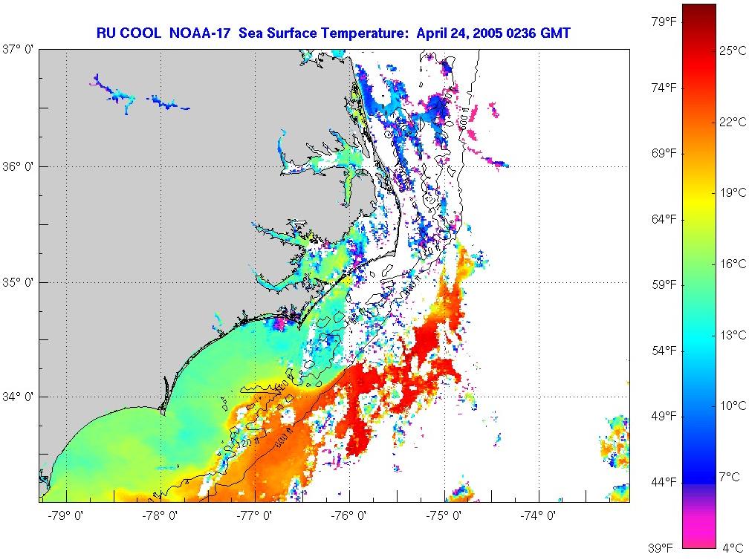Click the -75° 0' longitude label

click(x=444, y=515)
